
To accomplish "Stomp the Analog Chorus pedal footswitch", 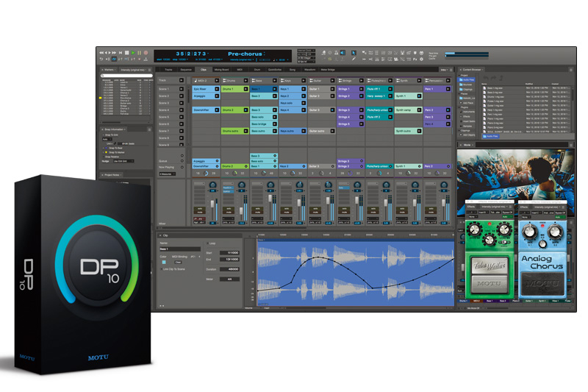I will click(542, 284).
